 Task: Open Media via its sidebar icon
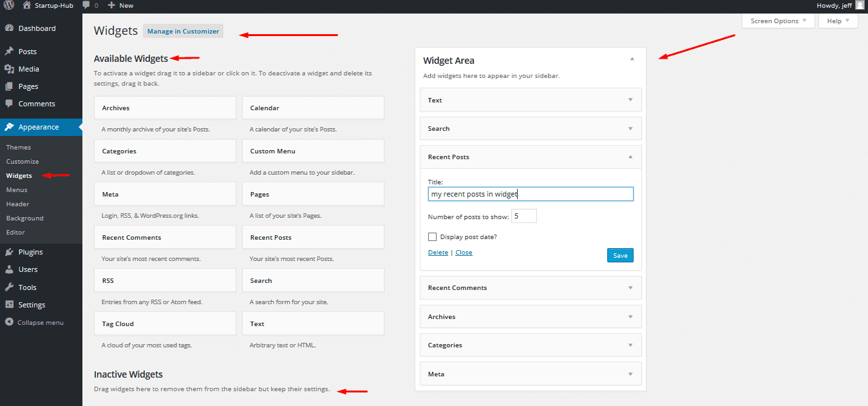click(9, 69)
